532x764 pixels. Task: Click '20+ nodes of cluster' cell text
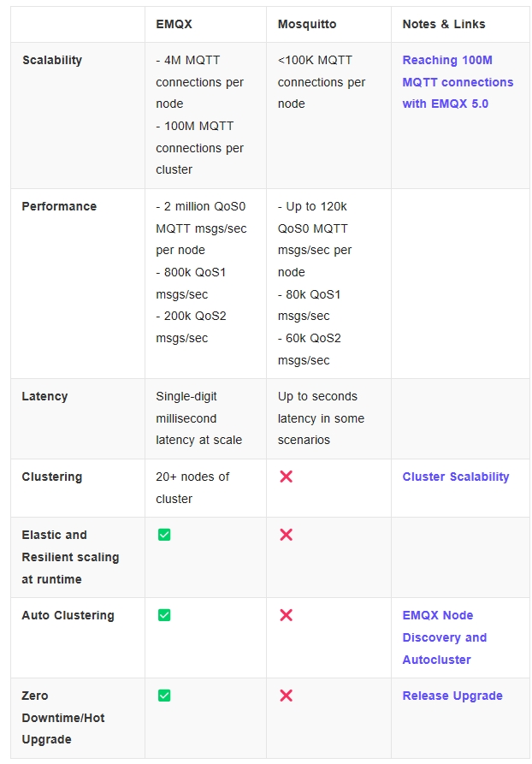pos(192,488)
